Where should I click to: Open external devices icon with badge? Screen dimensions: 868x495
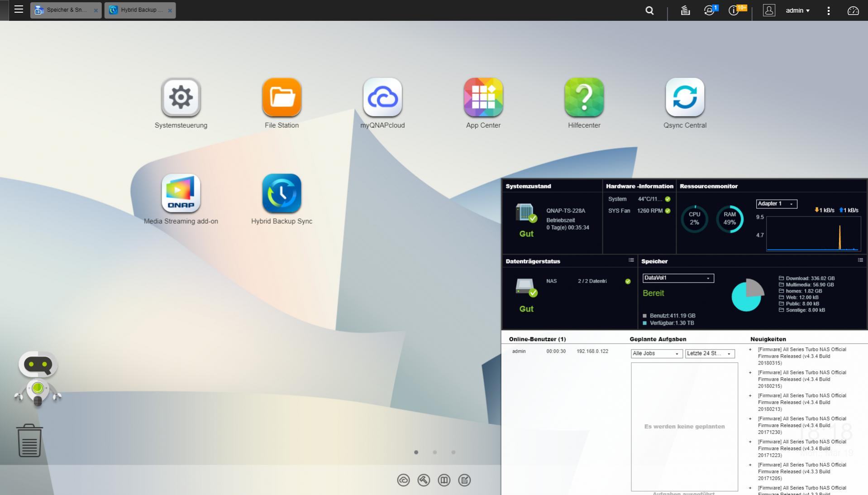point(710,10)
